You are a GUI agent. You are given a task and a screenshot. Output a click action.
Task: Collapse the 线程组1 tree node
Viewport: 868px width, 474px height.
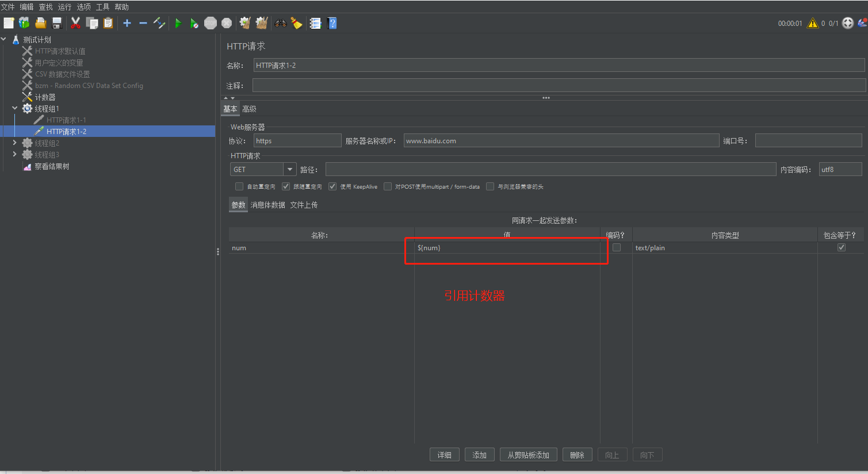(15, 109)
